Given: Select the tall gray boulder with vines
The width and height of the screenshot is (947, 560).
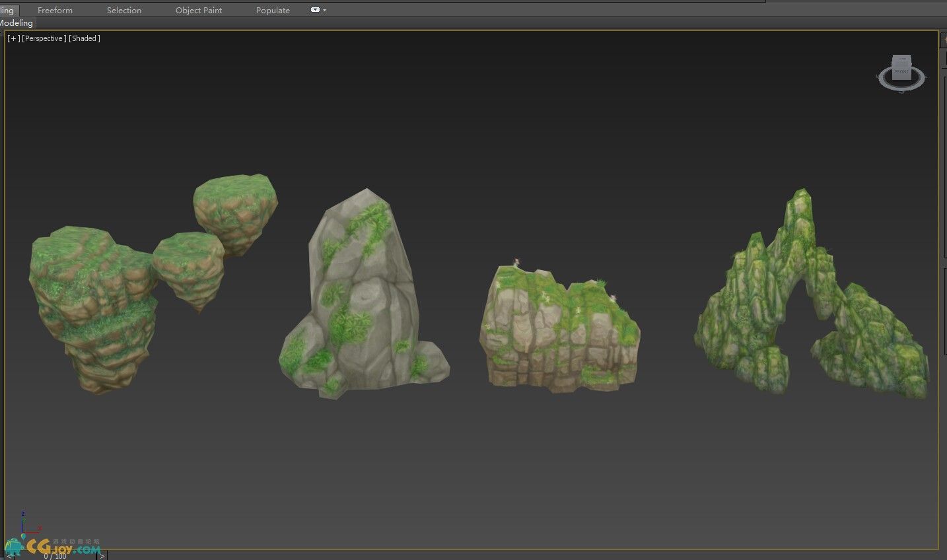Looking at the screenshot, I should [364, 294].
